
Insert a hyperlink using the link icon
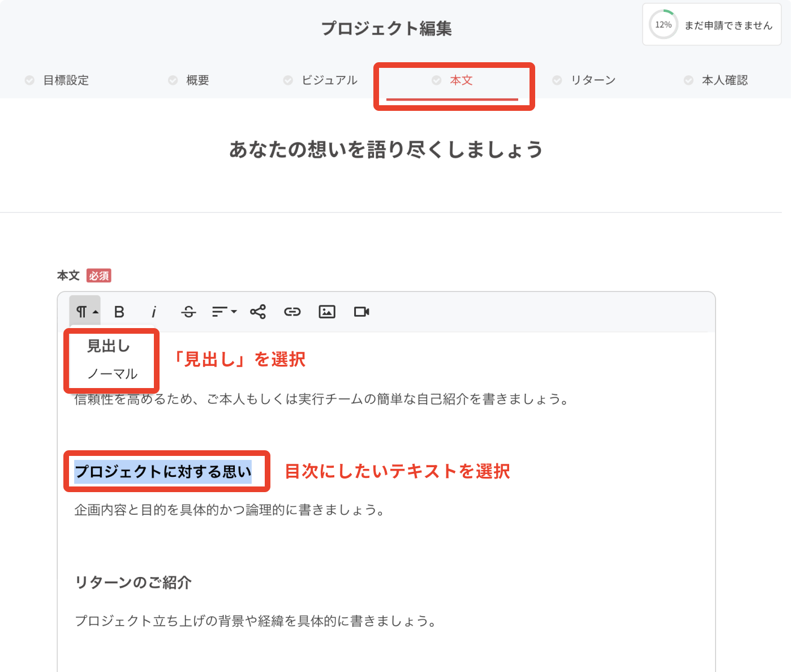[292, 312]
